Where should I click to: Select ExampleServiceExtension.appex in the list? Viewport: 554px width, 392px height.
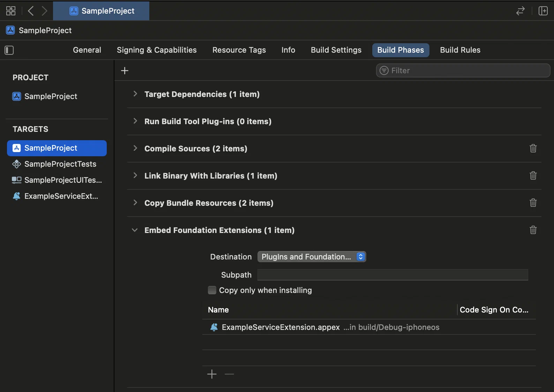[x=280, y=327]
